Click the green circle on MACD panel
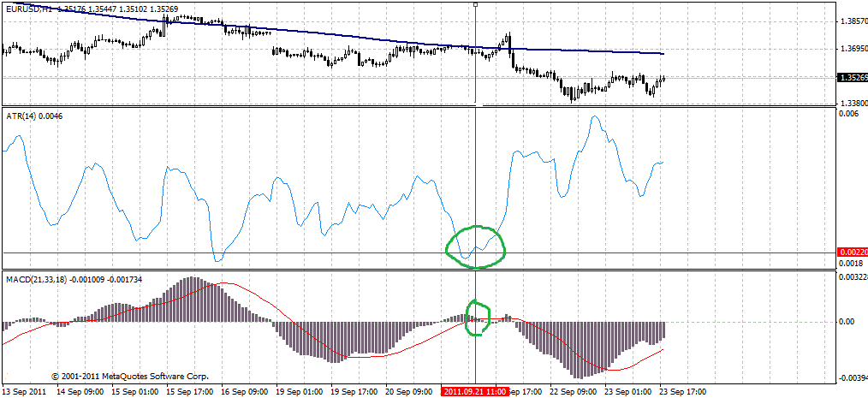Viewport: 868px width, 398px height. click(x=477, y=317)
